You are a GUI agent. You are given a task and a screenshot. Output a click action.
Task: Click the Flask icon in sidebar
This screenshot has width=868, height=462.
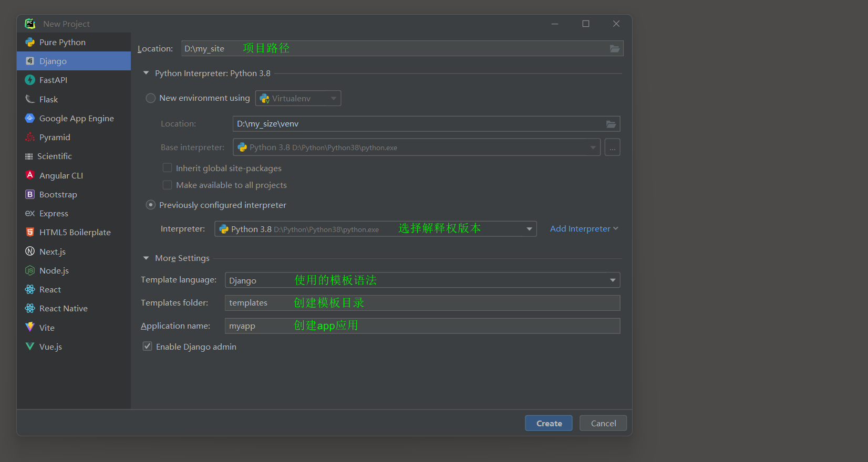pyautogui.click(x=30, y=99)
